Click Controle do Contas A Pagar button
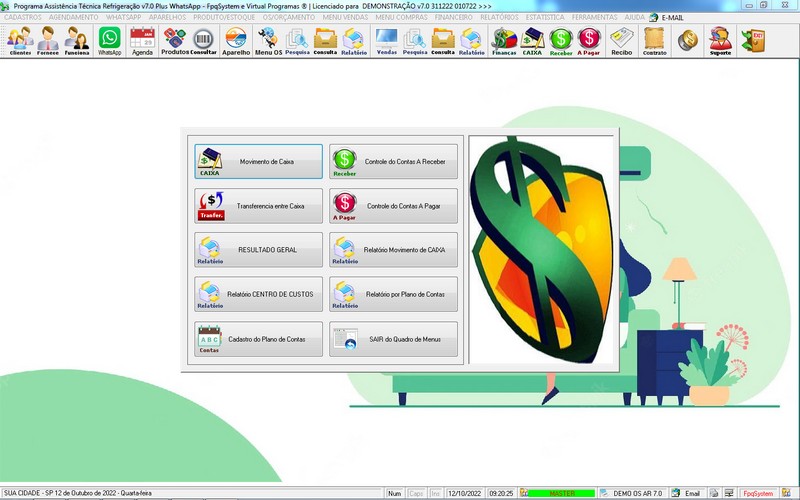Image resolution: width=800 pixels, height=500 pixels. click(x=393, y=206)
